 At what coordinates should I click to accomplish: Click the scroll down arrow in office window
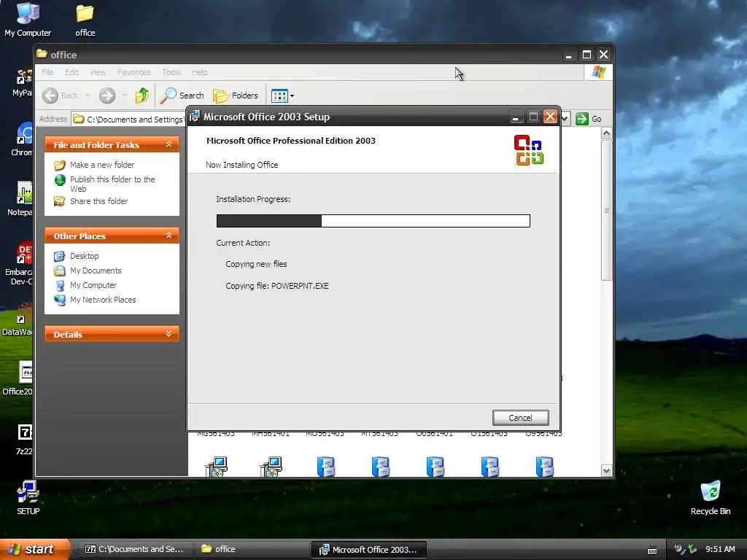point(606,470)
